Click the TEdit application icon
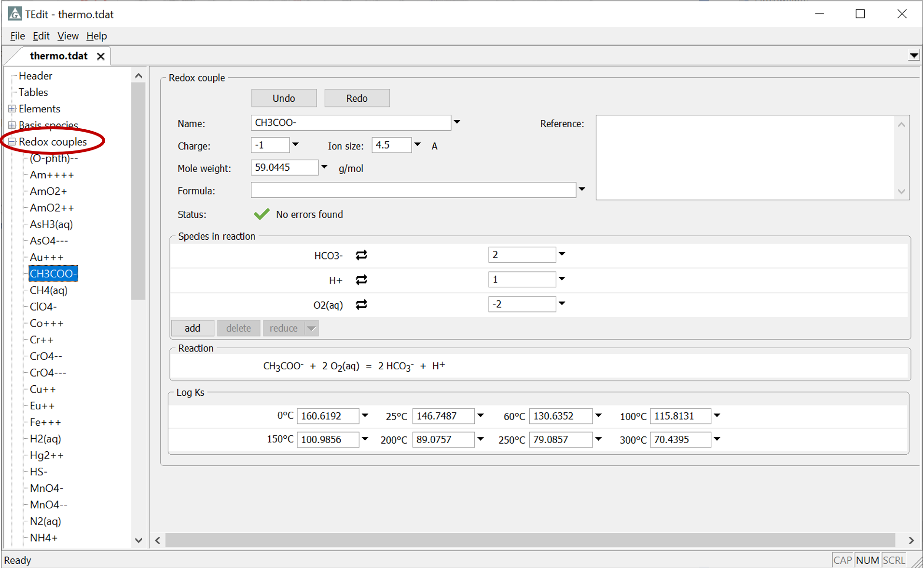924x568 pixels. tap(15, 14)
